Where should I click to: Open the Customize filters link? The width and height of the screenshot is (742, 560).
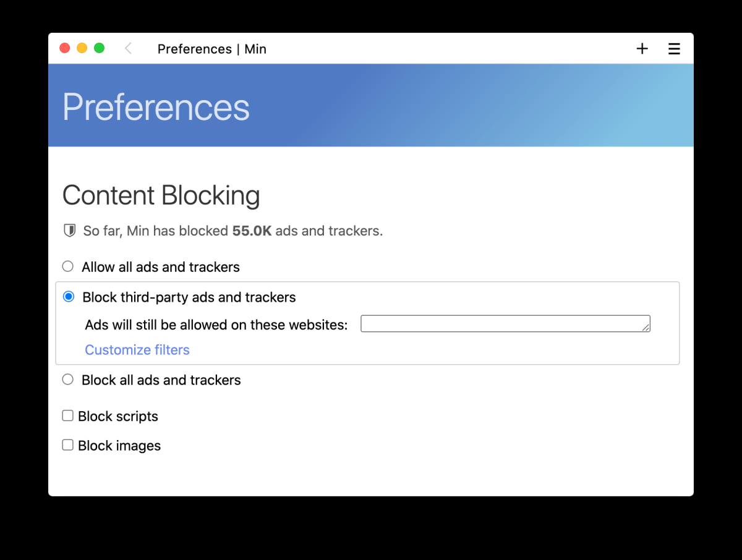[137, 350]
